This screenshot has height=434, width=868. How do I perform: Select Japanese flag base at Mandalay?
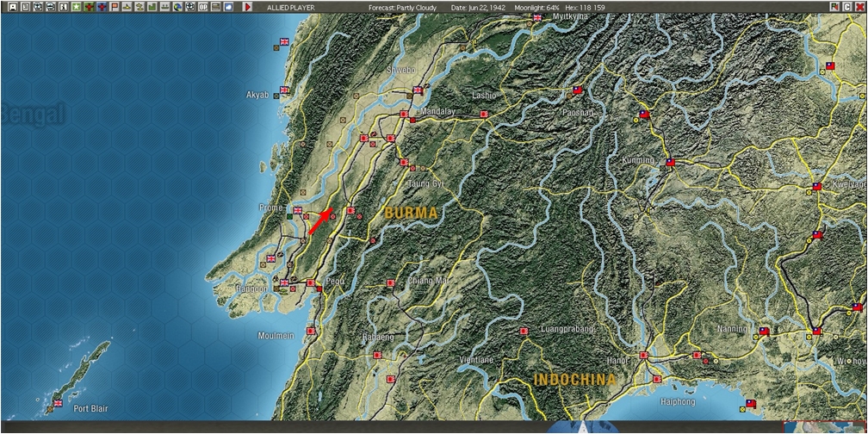(404, 114)
